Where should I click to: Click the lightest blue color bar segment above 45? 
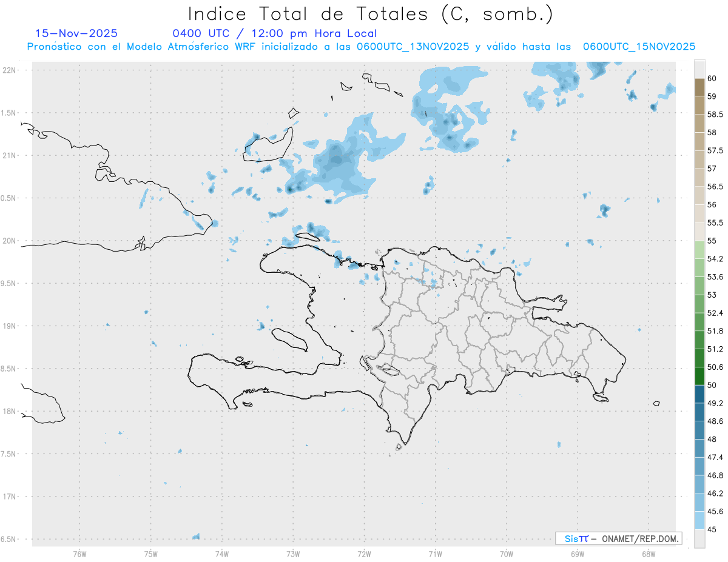[x=699, y=520]
